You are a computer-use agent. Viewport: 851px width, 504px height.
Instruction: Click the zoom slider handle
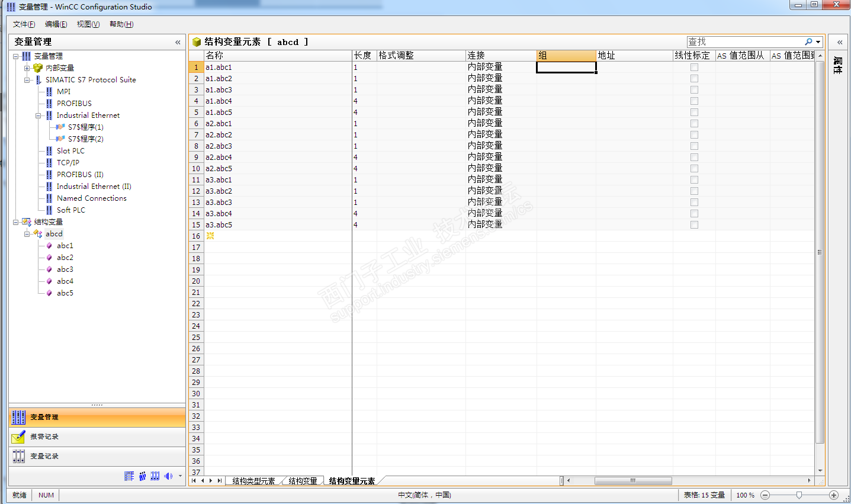[799, 495]
